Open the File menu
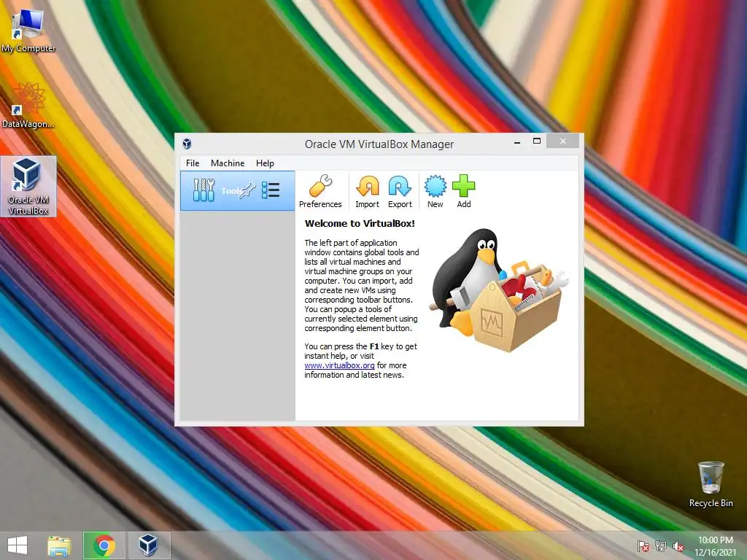The height and width of the screenshot is (560, 747). click(x=193, y=163)
